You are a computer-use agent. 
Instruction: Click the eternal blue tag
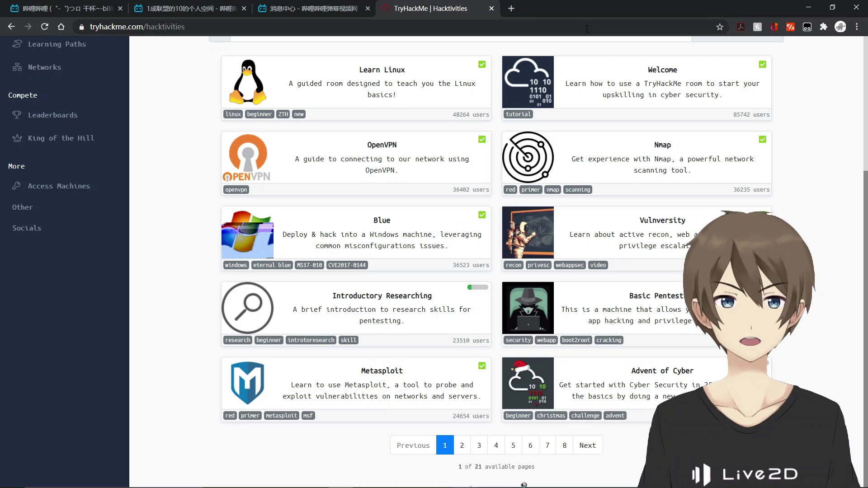(272, 265)
